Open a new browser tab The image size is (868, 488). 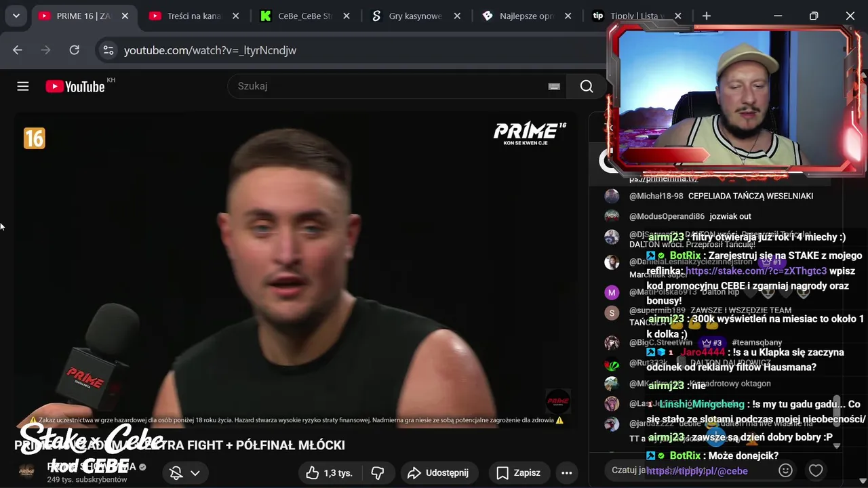pyautogui.click(x=707, y=16)
